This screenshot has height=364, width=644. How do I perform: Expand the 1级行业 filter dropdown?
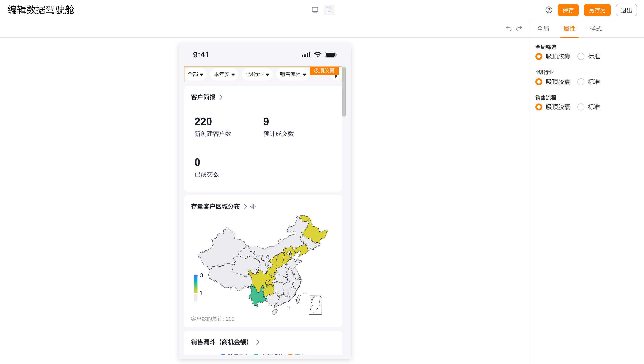[257, 74]
